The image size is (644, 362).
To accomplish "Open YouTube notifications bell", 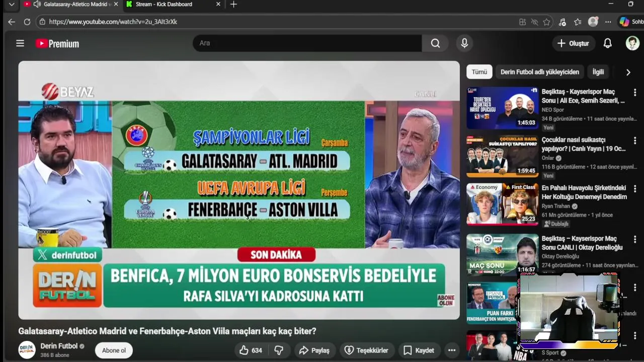I will click(608, 43).
